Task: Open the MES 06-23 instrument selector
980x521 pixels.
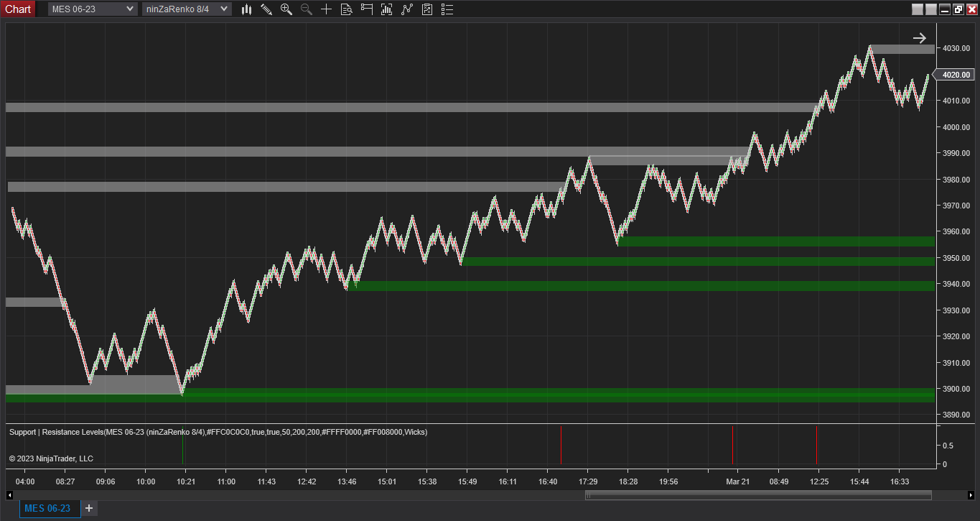Action: [92, 9]
